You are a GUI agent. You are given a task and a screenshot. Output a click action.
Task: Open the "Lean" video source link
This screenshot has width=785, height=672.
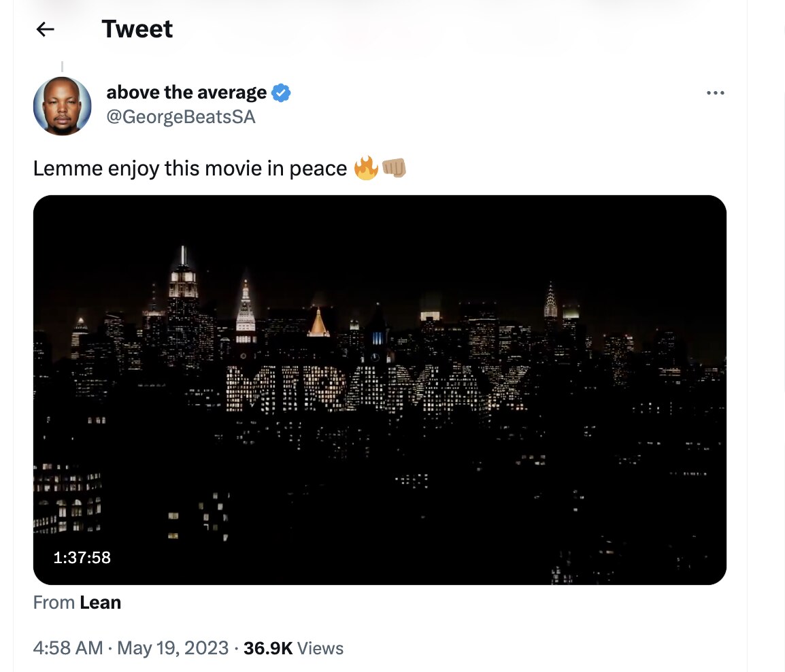click(100, 603)
